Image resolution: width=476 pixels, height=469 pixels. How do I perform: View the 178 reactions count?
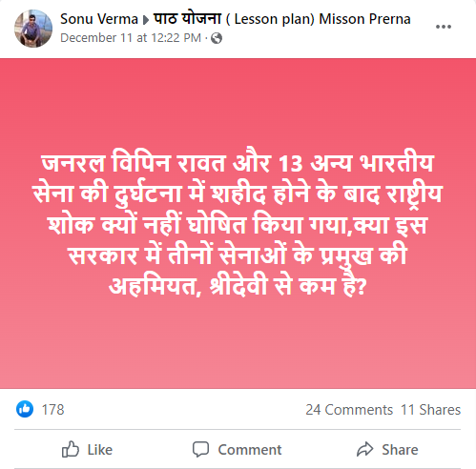click(x=52, y=410)
